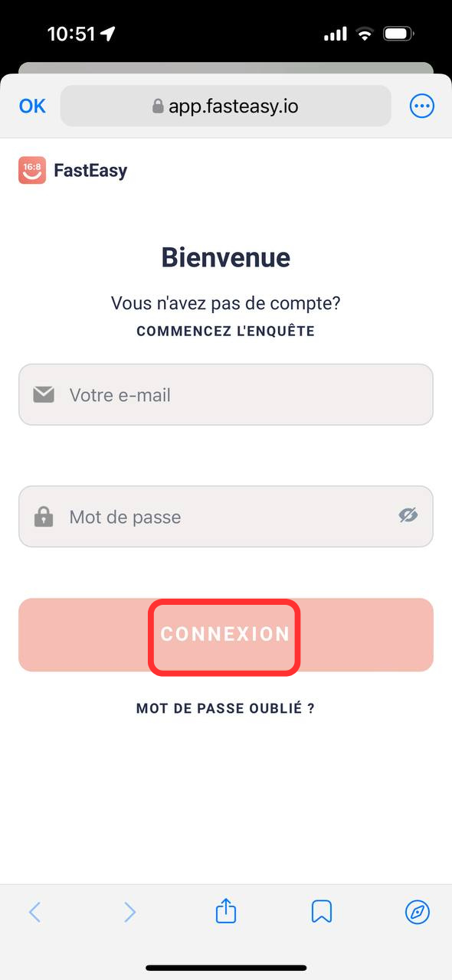Open the bookmarks icon in bottom toolbar
The height and width of the screenshot is (980, 452).
tap(322, 911)
